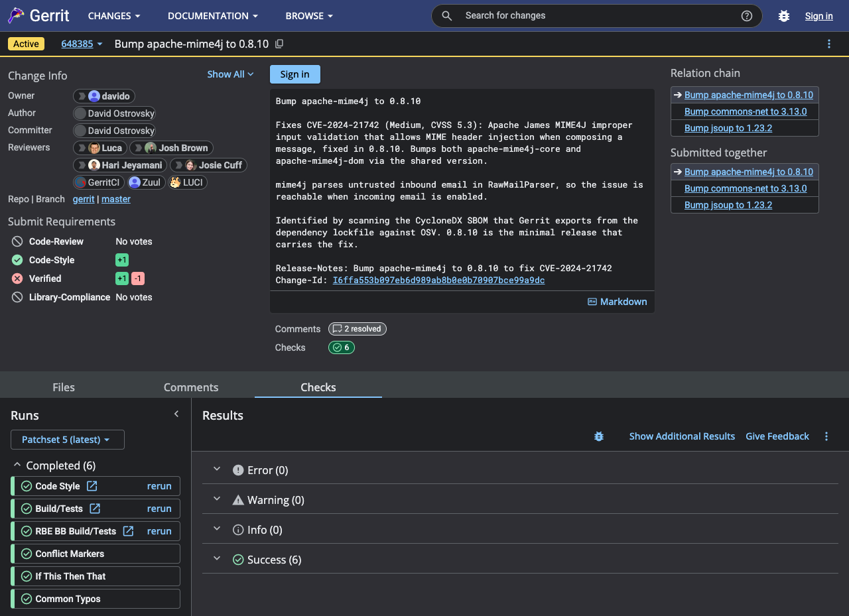Select the Checks tab
This screenshot has width=849, height=616.
(x=318, y=387)
